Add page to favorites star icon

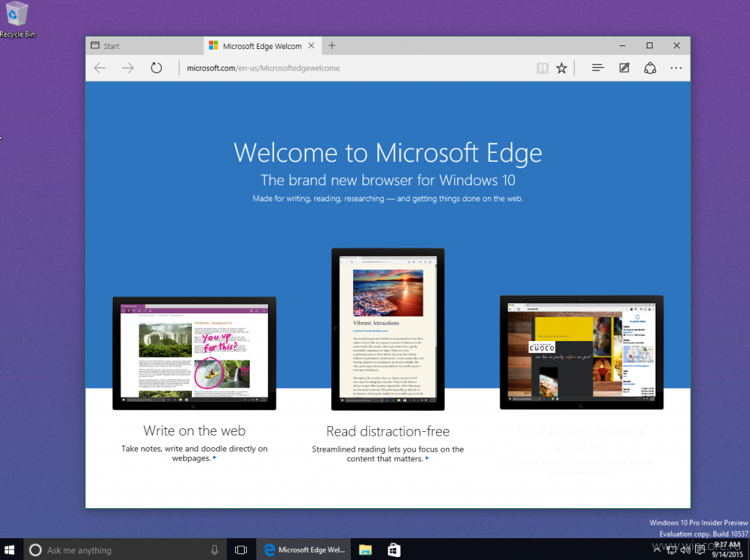pos(562,68)
